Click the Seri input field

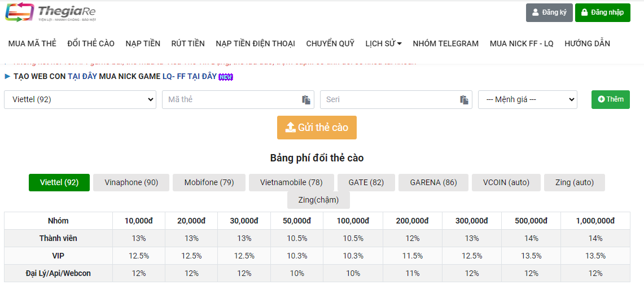coord(389,99)
